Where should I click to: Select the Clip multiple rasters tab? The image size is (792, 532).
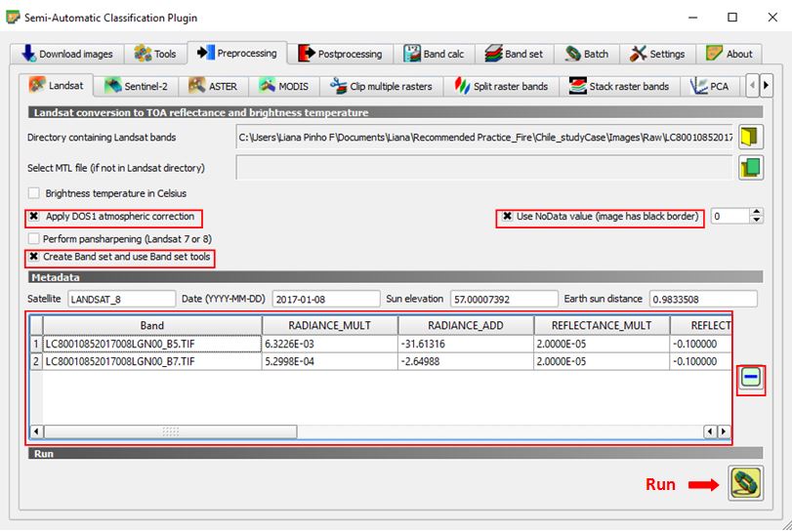click(381, 86)
